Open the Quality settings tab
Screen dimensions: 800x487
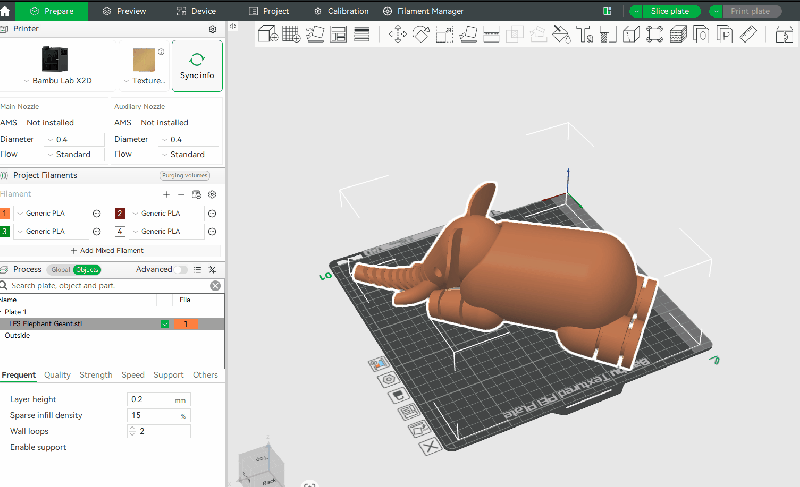(57, 375)
